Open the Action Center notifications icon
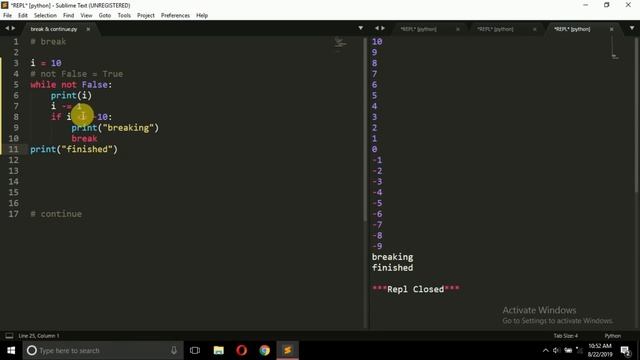 click(x=626, y=350)
